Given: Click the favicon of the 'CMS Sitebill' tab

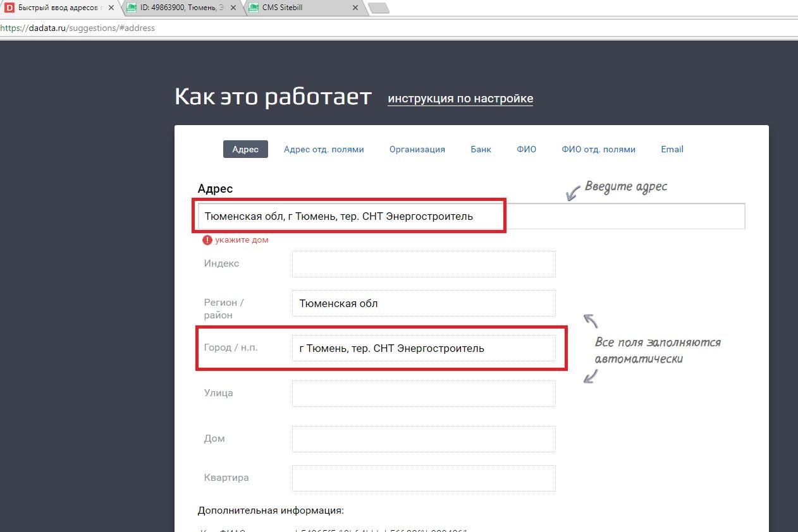Looking at the screenshot, I should [254, 8].
